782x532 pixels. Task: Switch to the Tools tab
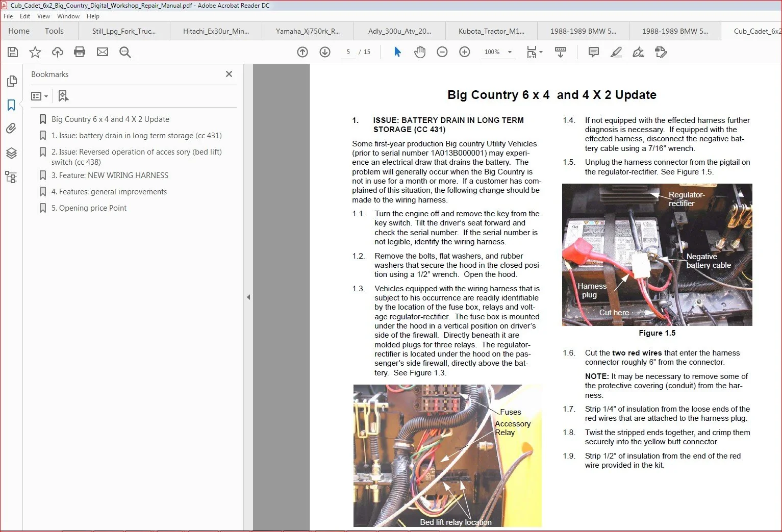pos(54,31)
